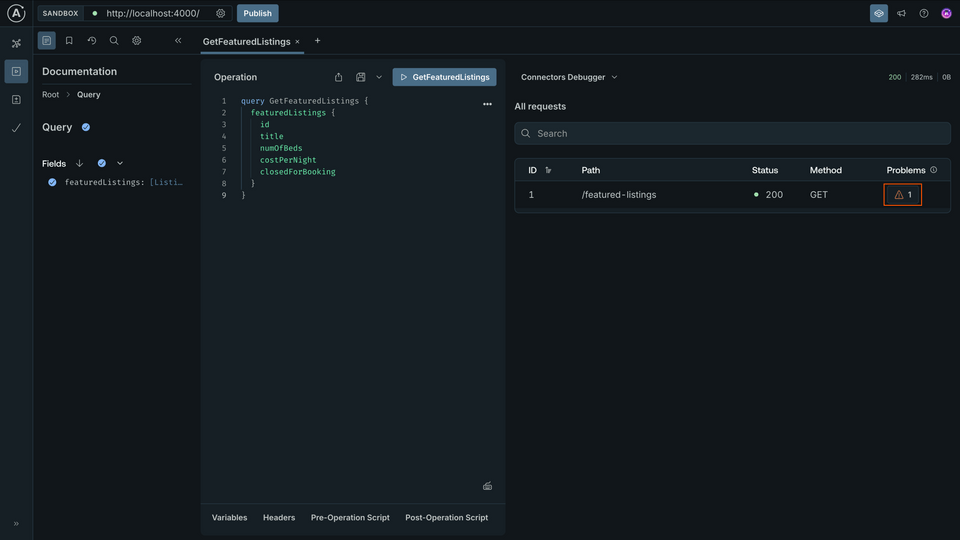The image size is (960, 540).
Task: Click the share operation icon
Action: pyautogui.click(x=338, y=77)
